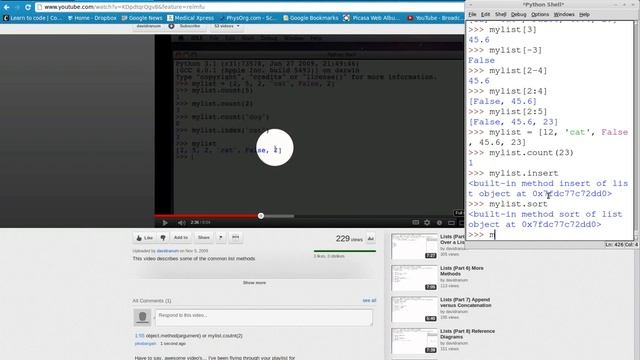Open Lists (Part 8) Reference Diagrams

pos(467,334)
